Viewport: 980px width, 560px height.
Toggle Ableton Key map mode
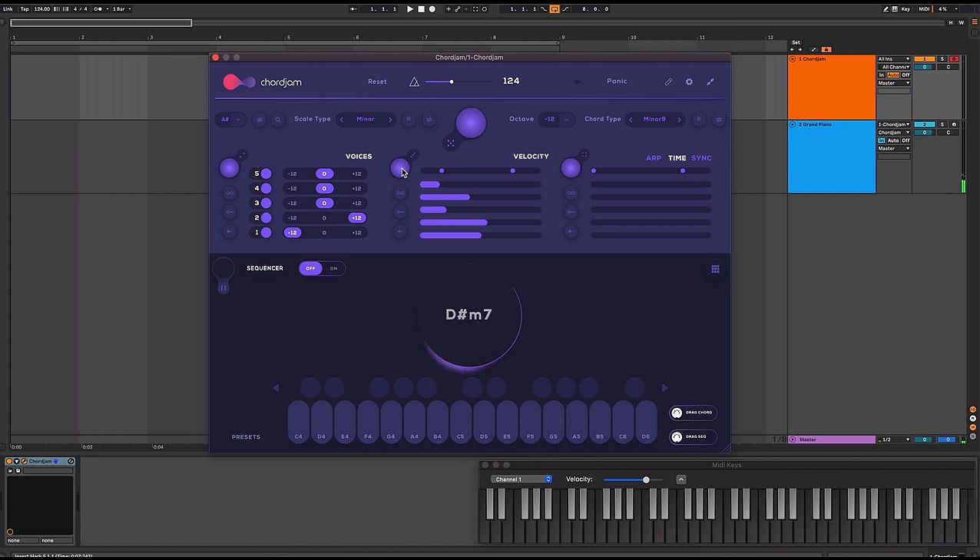click(x=906, y=9)
